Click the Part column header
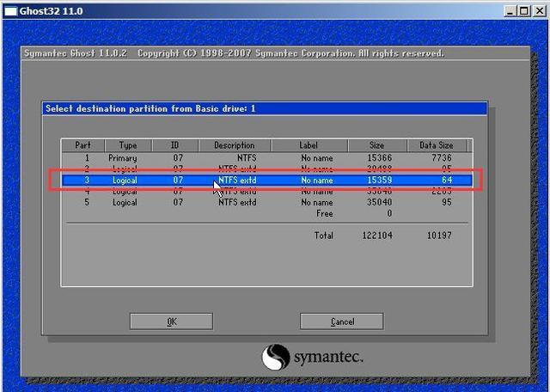550x392 pixels. click(x=82, y=145)
